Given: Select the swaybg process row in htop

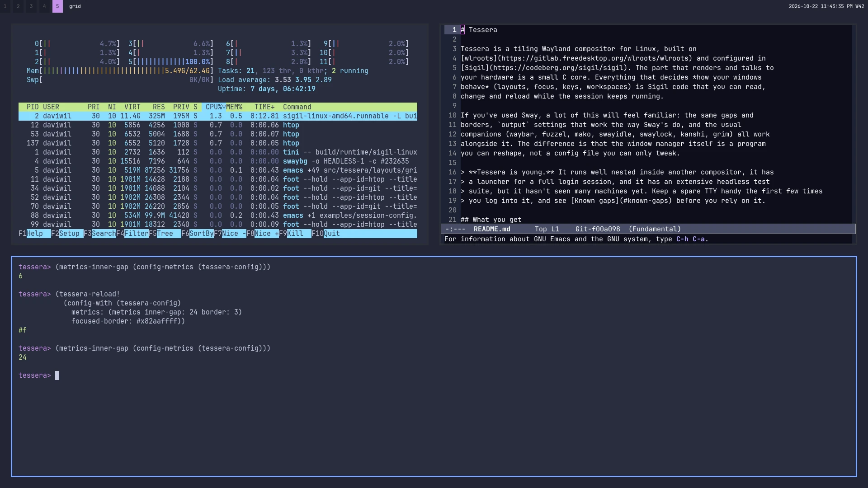Looking at the screenshot, I should (218, 161).
